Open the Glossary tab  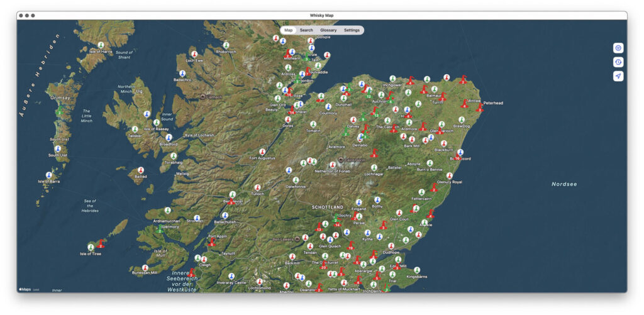328,30
